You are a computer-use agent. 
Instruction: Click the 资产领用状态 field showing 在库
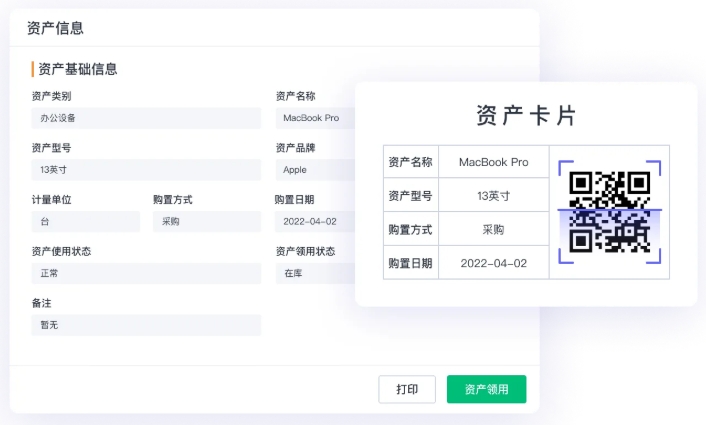315,273
